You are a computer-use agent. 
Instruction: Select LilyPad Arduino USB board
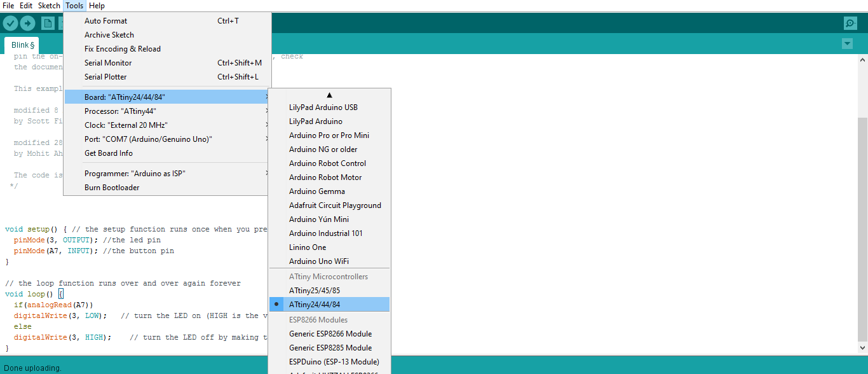(x=329, y=107)
